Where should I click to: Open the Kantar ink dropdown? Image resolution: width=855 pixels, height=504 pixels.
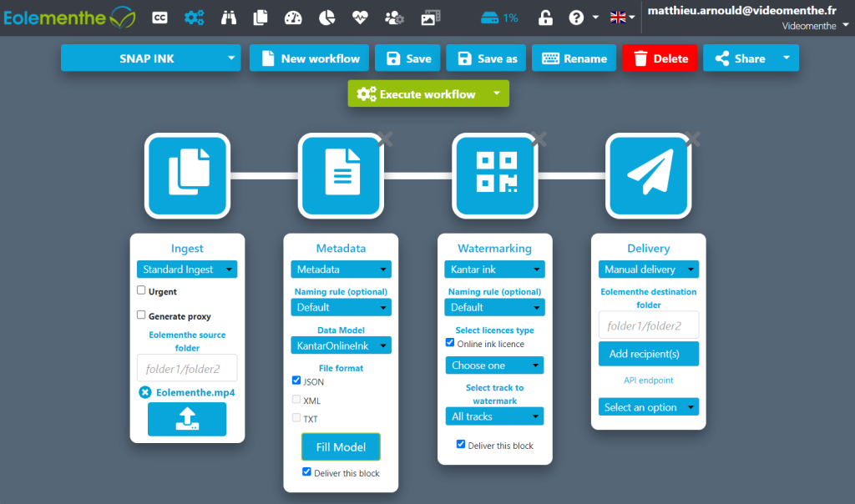(x=494, y=270)
